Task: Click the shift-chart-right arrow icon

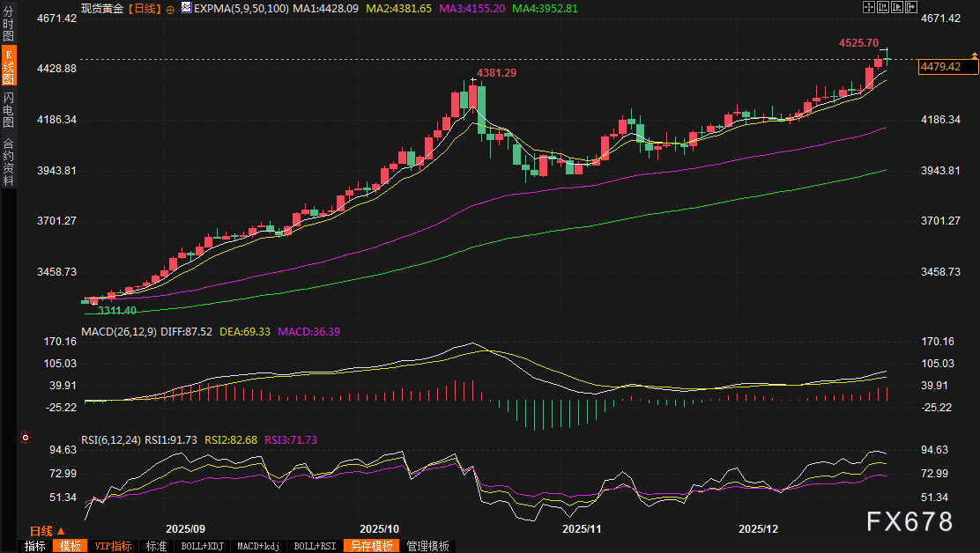Action: click(x=911, y=7)
